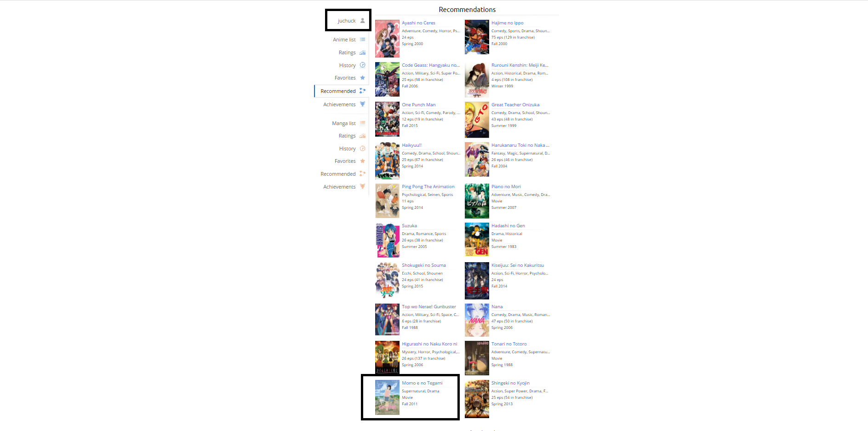
Task: Open the Ayashi no Ceres title link
Action: (x=418, y=23)
